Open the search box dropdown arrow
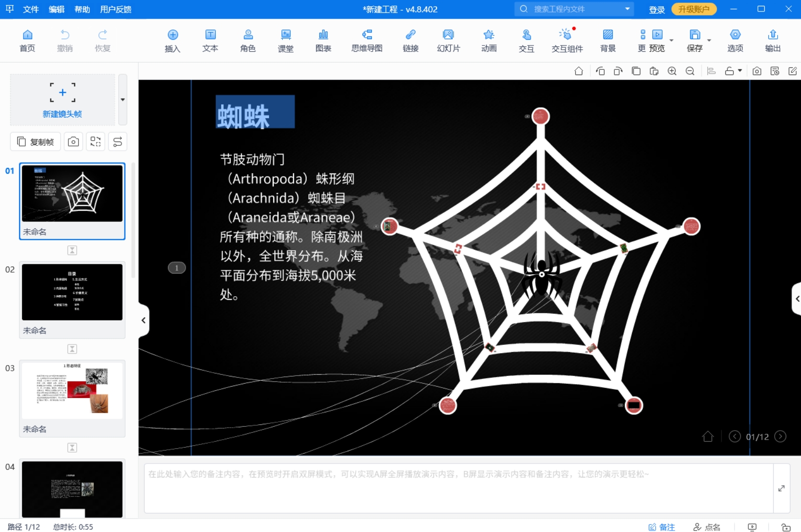 [627, 9]
